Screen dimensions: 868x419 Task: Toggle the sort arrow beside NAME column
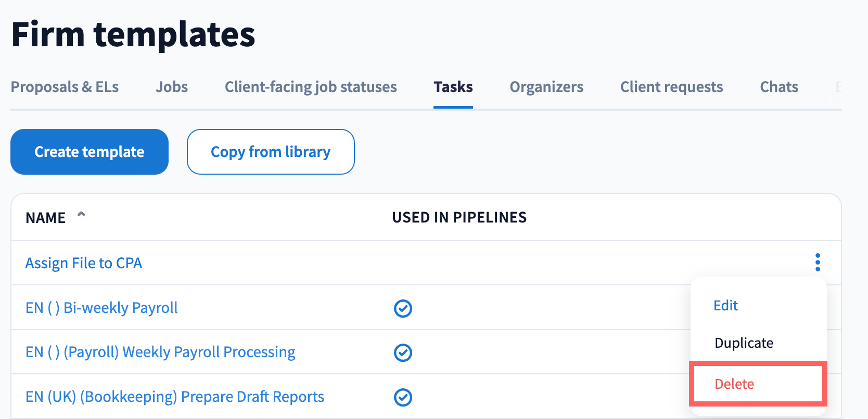(x=81, y=215)
